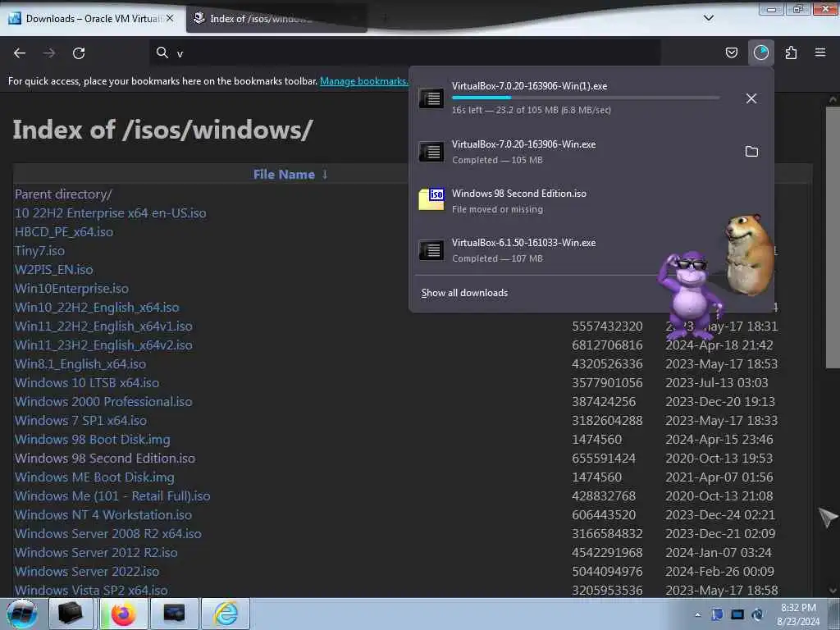Screen dimensions: 840x630
Task: Open Windows ME Boot Disk.img
Action: [94, 477]
